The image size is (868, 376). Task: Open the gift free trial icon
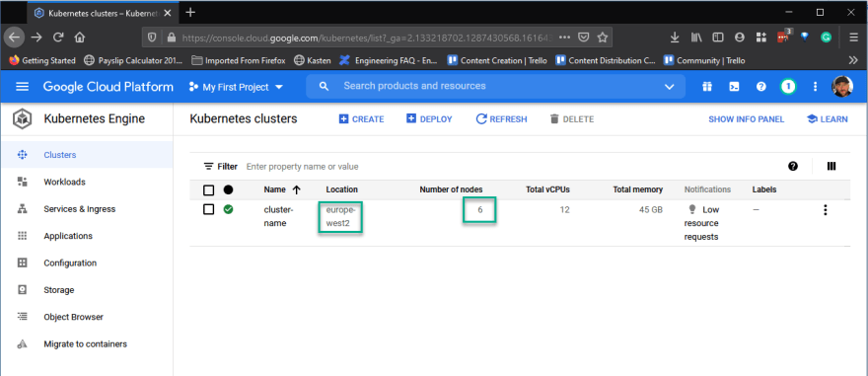(707, 87)
